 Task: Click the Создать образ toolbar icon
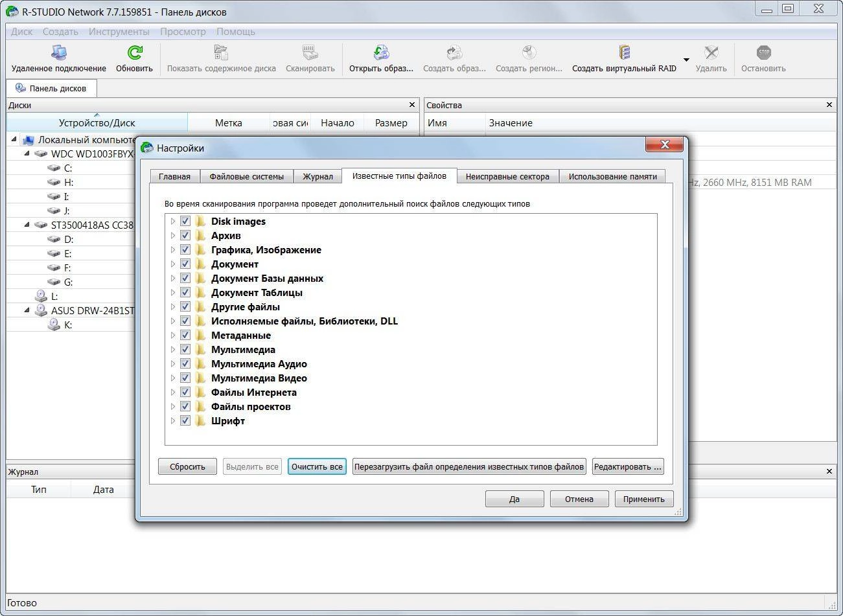click(x=454, y=52)
